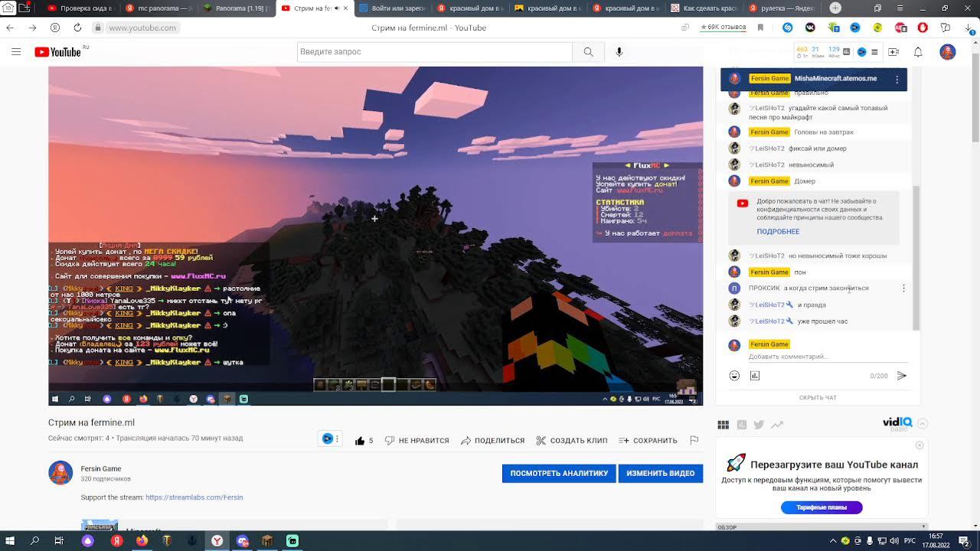The image size is (980, 551).
Task: Click the www.youtube.com address field
Action: coord(142,28)
